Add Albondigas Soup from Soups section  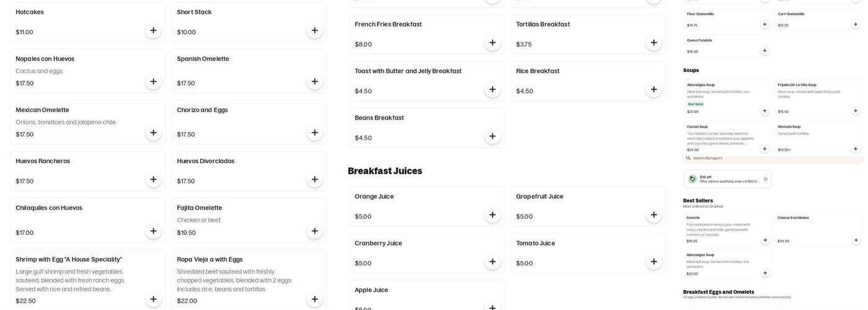(764, 111)
